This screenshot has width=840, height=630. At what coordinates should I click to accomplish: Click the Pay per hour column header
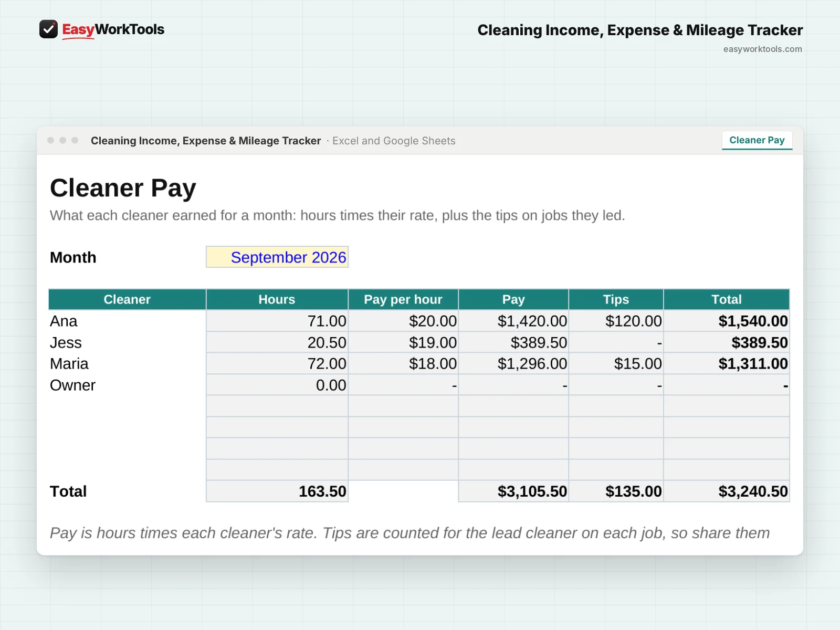[x=403, y=299]
